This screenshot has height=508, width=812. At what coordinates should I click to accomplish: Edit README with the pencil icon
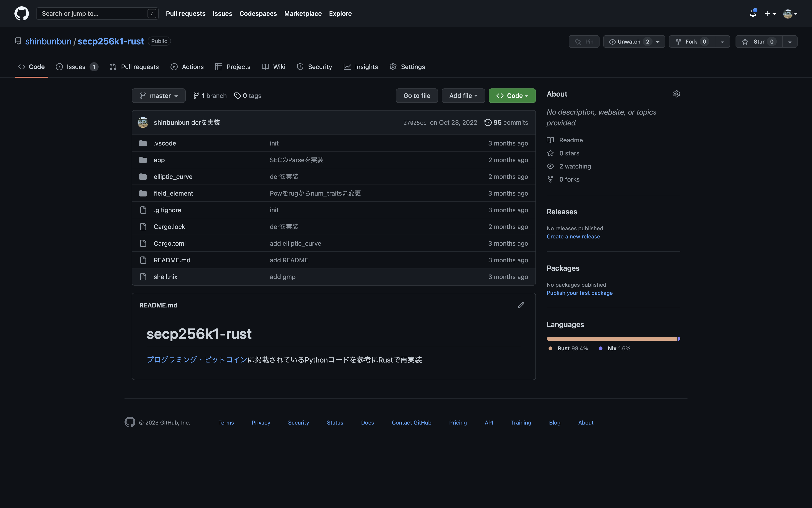tap(521, 305)
